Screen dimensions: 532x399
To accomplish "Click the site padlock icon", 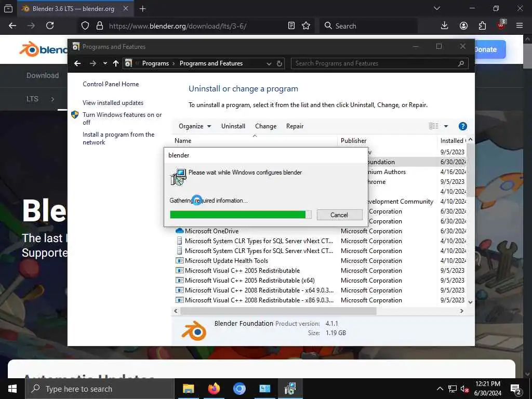I will (100, 26).
